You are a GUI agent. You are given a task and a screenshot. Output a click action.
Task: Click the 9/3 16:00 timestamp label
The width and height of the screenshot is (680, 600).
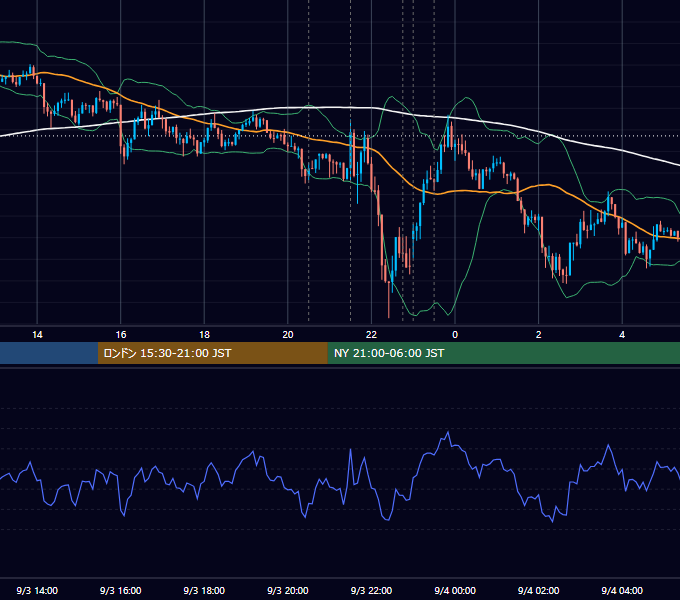click(121, 590)
